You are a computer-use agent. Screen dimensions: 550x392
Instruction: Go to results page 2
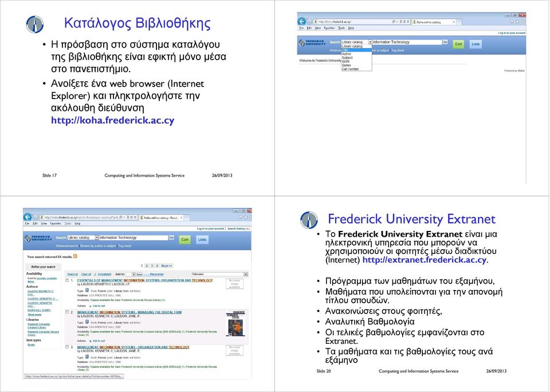tap(147, 266)
